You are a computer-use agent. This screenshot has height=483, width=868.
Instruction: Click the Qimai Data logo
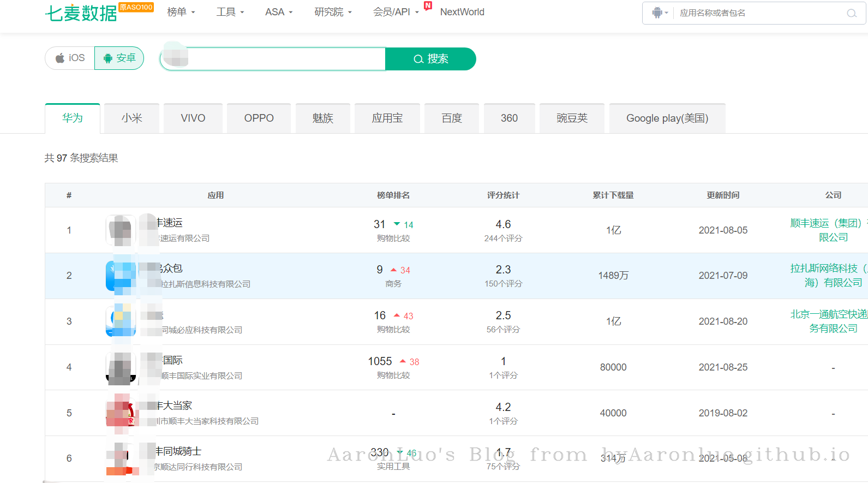click(x=81, y=13)
